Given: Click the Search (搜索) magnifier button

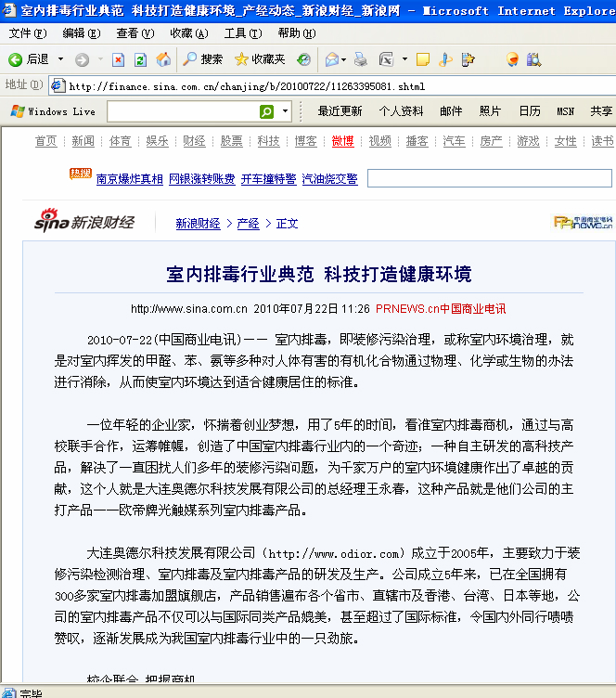Looking at the screenshot, I should (202, 59).
